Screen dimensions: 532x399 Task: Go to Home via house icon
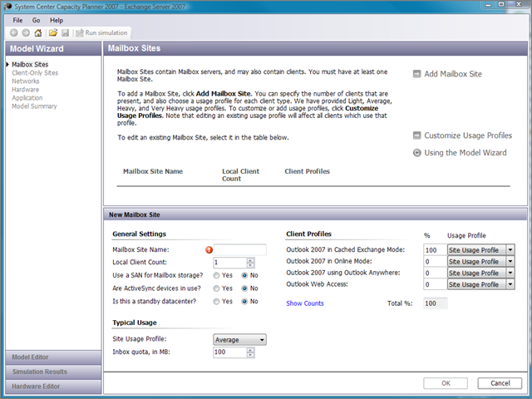pyautogui.click(x=38, y=32)
